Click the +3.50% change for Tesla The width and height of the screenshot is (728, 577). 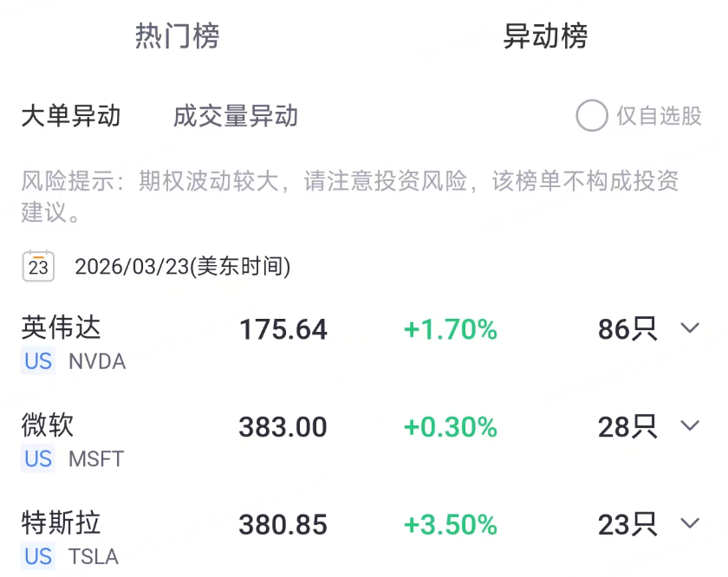click(451, 525)
